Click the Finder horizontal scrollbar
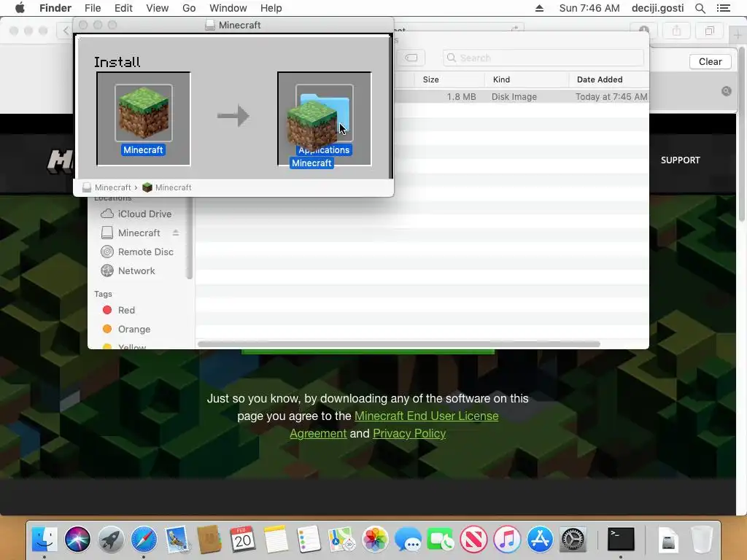 pos(399,344)
